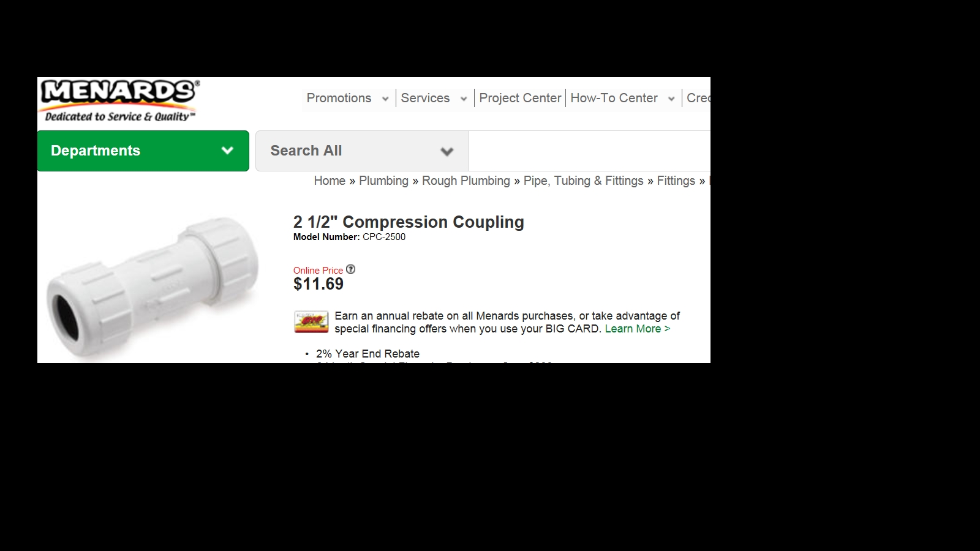This screenshot has width=980, height=551.
Task: Click the Fittings breadcrumb link
Action: pyautogui.click(x=676, y=181)
